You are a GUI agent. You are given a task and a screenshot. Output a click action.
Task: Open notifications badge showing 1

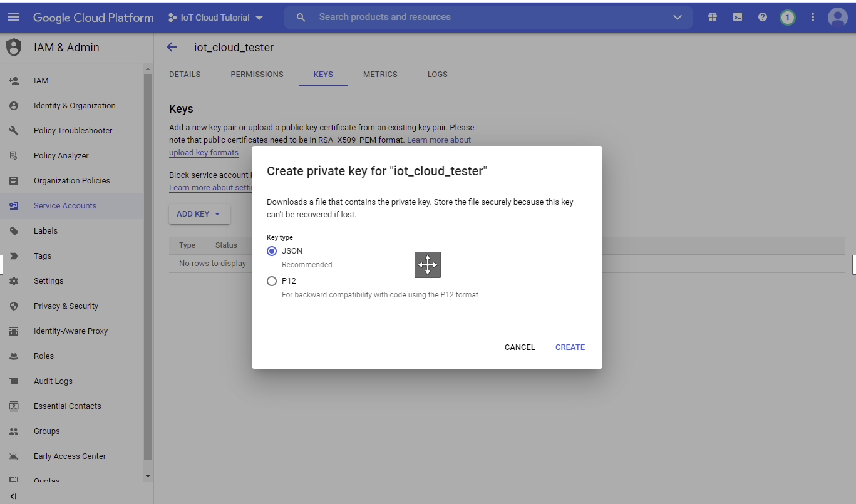[788, 18]
